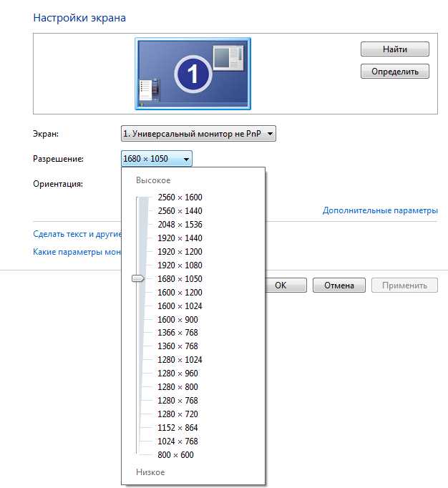Choose 2048 × 1536 resolution
448x488 pixels.
click(x=180, y=225)
